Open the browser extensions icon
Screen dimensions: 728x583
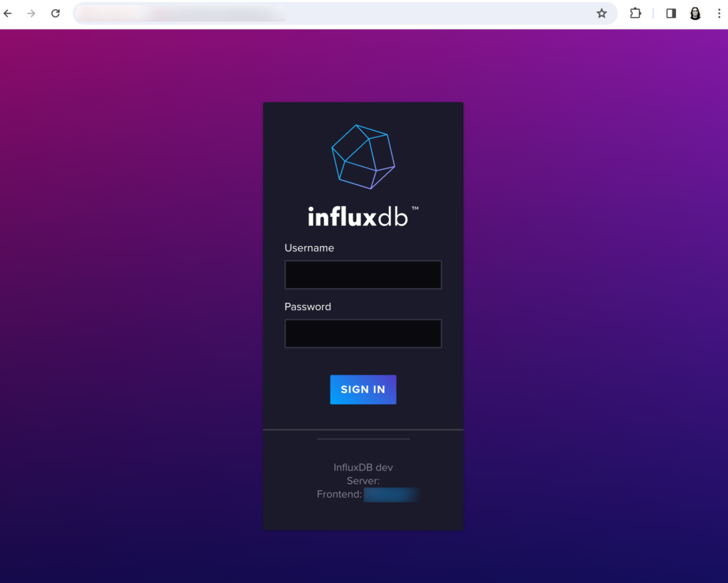[x=635, y=13]
